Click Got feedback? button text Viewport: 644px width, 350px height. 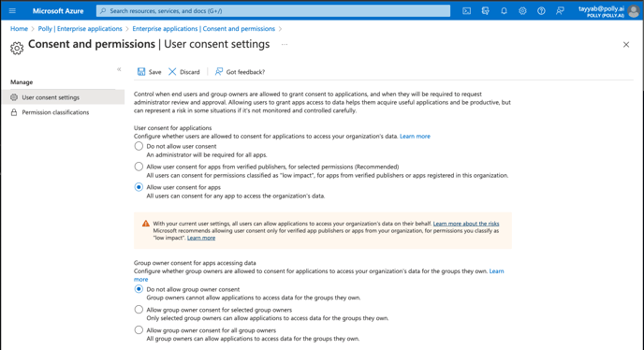245,72
